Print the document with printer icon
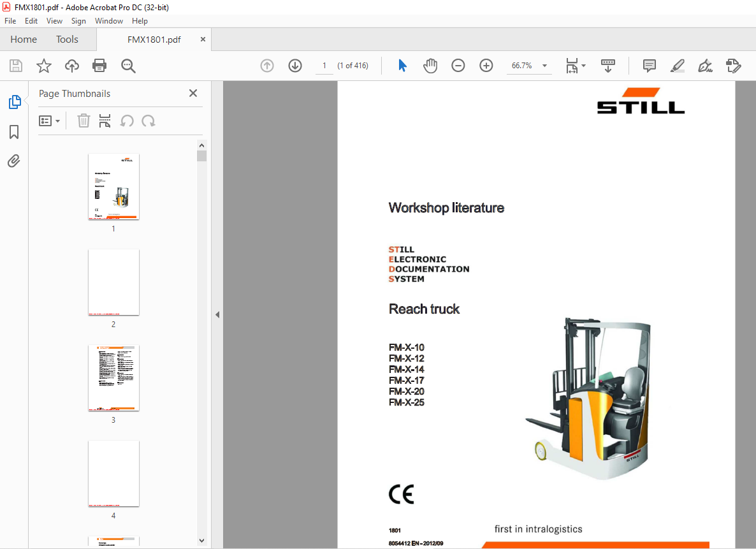The image size is (756, 549). (x=99, y=66)
